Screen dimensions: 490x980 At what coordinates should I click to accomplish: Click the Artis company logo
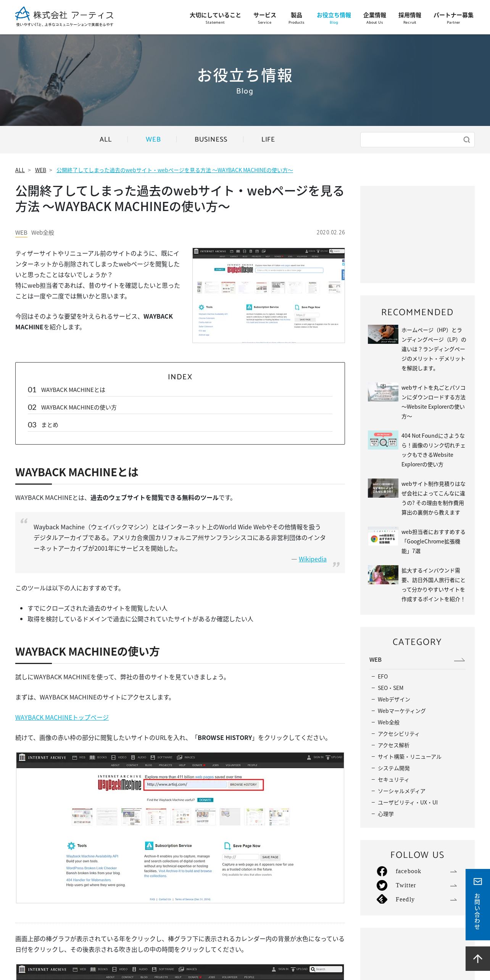64,17
